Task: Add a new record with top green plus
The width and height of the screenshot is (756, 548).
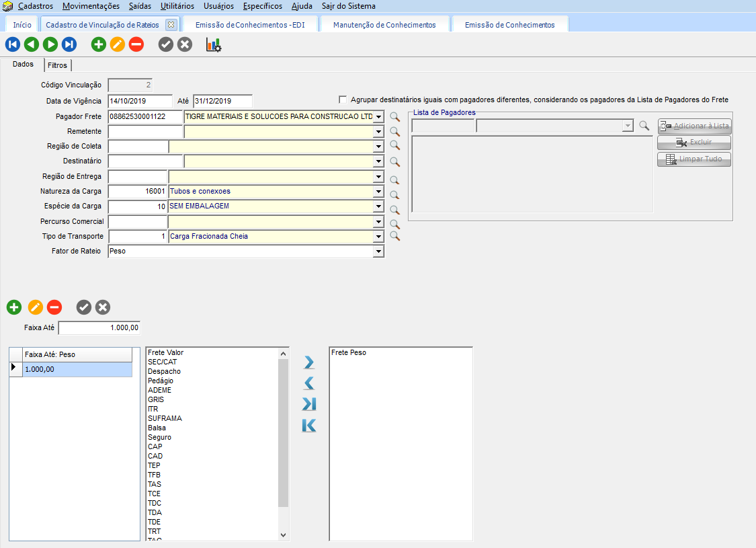Action: click(x=99, y=45)
